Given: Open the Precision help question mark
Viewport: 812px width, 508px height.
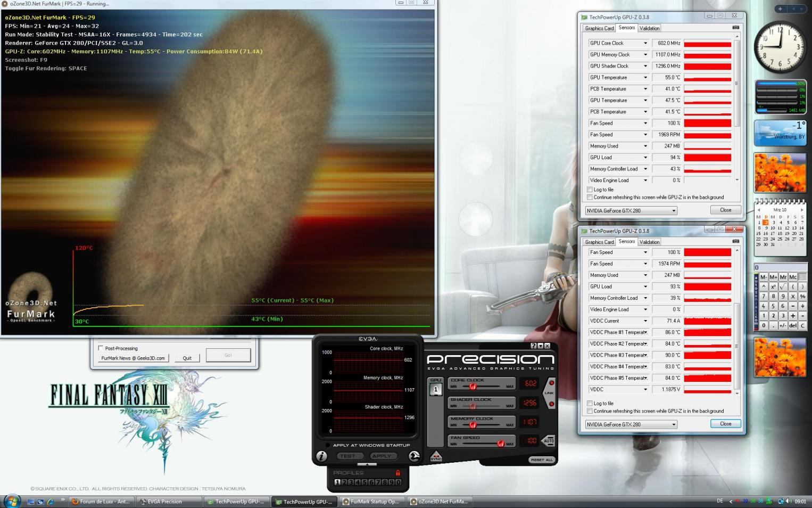Looking at the screenshot, I should pyautogui.click(x=534, y=346).
